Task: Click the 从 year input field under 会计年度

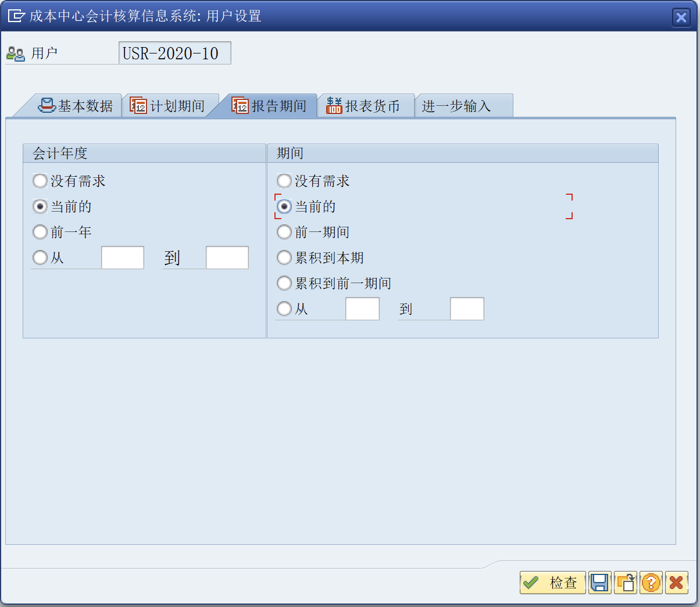Action: pos(123,257)
